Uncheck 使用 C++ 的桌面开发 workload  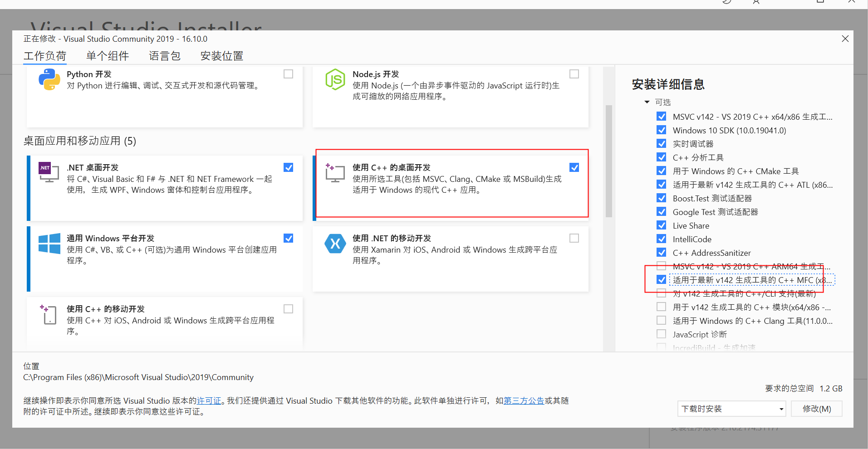pos(574,167)
